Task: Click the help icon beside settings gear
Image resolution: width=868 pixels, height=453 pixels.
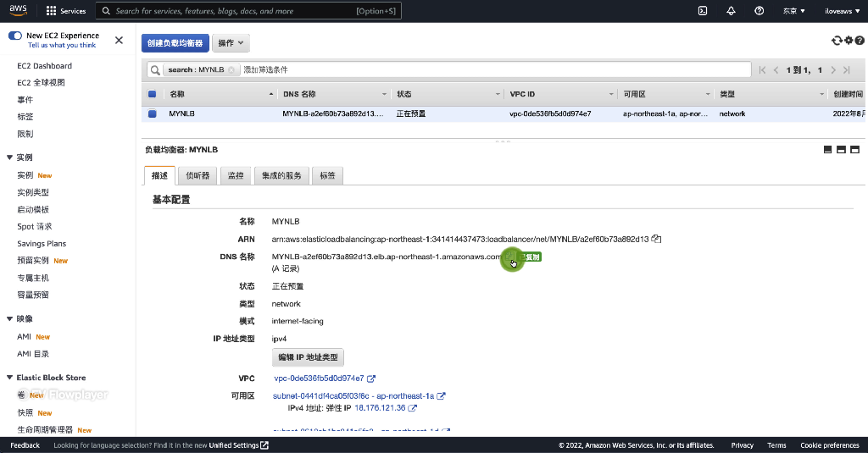Action: (860, 41)
